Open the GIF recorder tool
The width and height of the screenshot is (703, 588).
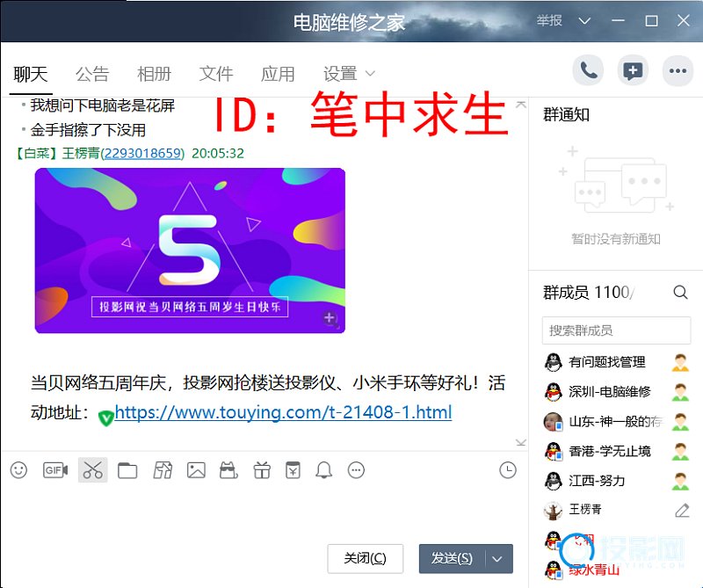coord(55,470)
